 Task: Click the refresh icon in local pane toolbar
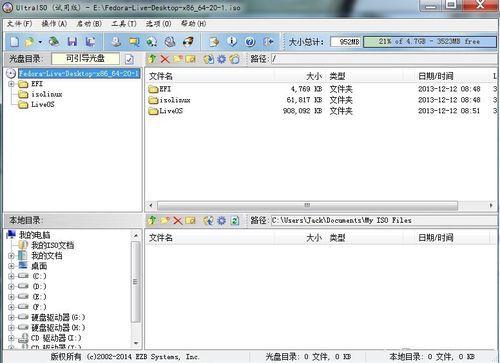point(235,220)
